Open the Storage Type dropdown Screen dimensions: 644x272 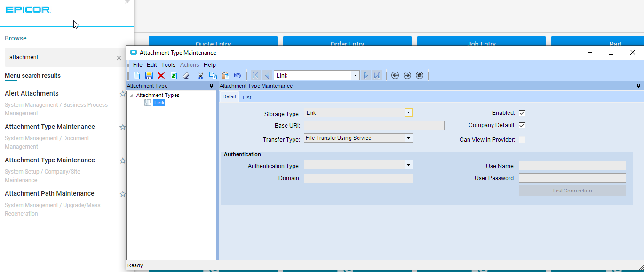pos(409,113)
